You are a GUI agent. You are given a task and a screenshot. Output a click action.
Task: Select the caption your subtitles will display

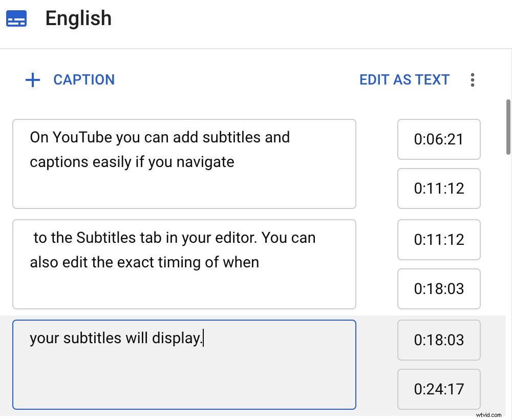point(184,364)
